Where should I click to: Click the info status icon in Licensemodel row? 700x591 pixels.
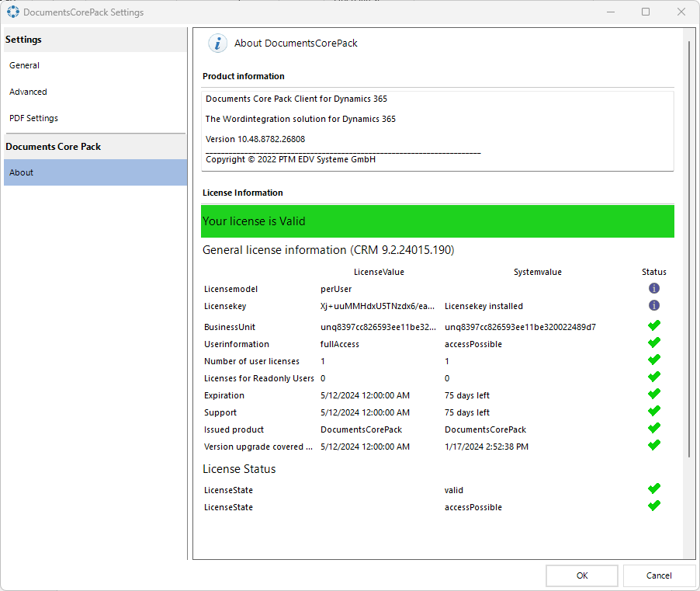(653, 289)
